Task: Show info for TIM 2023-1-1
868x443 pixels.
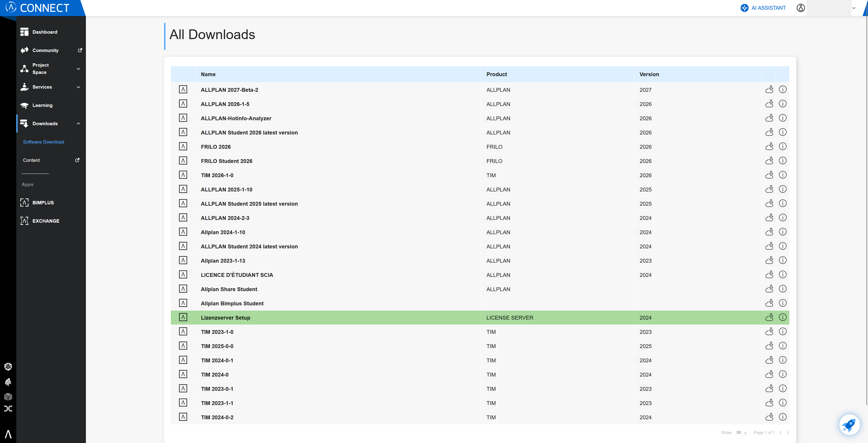Action: tap(783, 403)
